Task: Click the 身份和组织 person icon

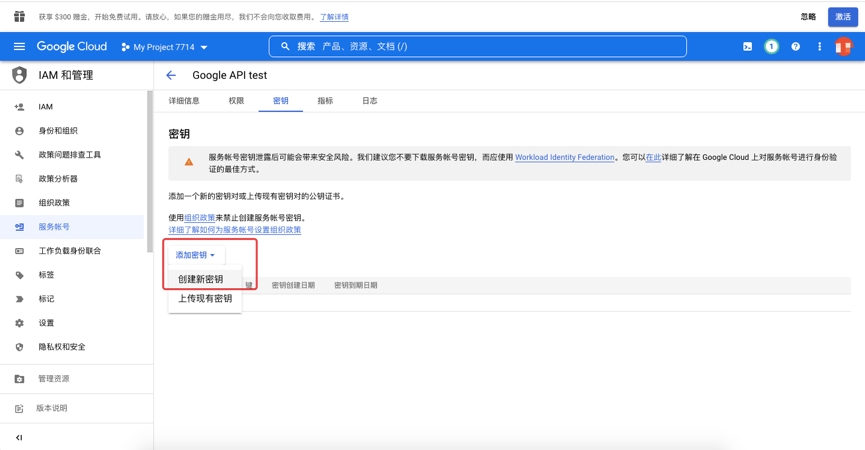Action: (x=19, y=131)
